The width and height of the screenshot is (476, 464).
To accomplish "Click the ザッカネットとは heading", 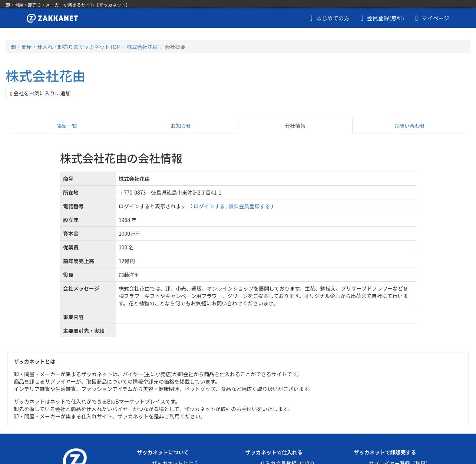I will [x=34, y=362].
